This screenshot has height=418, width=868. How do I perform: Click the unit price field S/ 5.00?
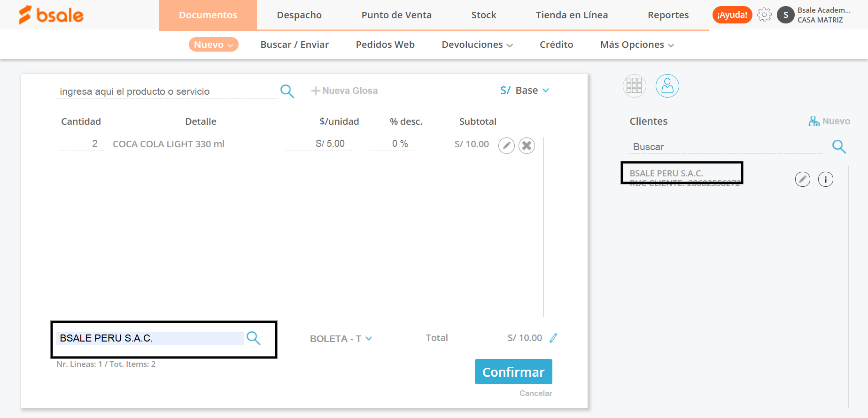tap(318, 144)
